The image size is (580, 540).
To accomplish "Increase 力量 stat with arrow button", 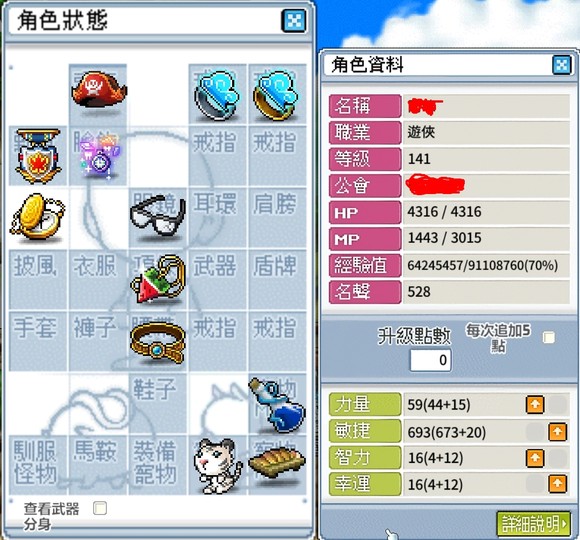I will coord(535,405).
